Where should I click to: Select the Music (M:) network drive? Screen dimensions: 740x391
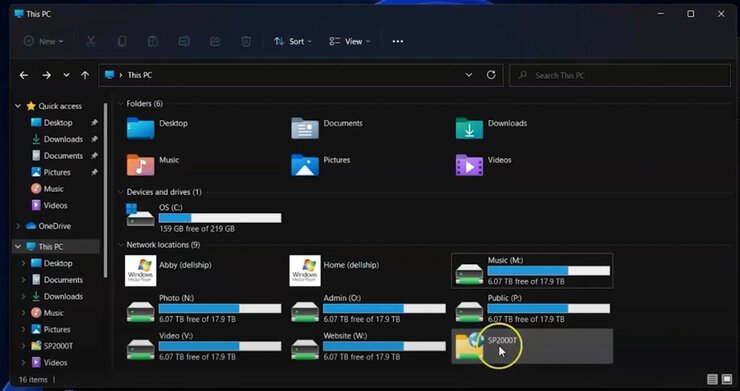532,271
